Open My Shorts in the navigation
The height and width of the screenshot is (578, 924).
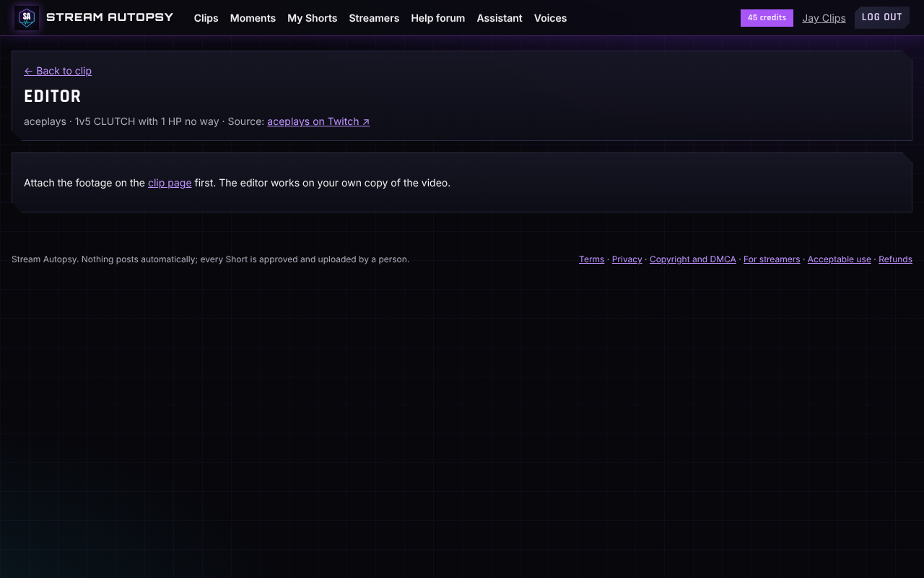pos(313,18)
